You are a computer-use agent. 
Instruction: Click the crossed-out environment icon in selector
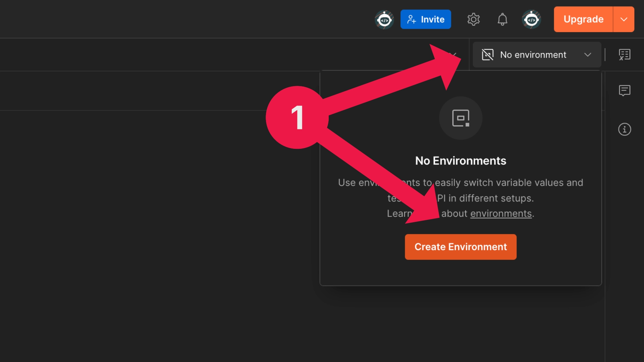coord(487,55)
